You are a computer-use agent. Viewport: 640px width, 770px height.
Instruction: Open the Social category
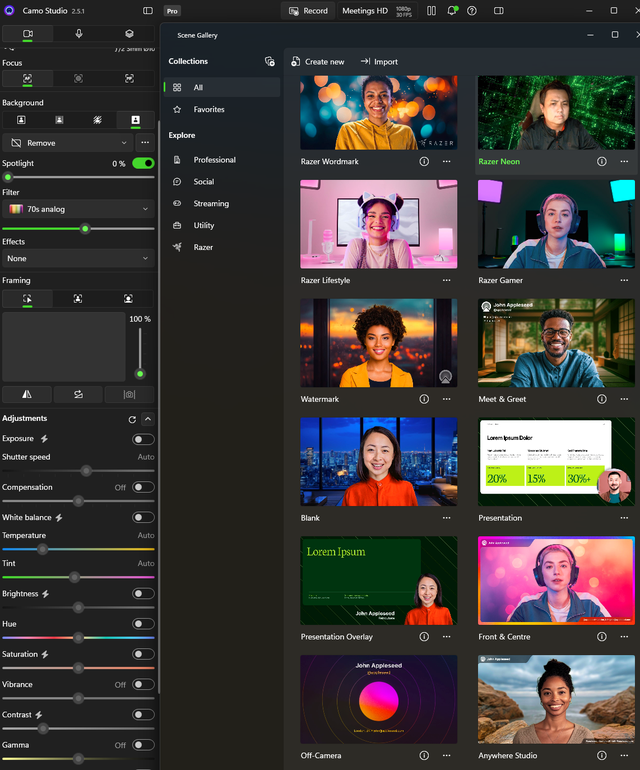(x=222, y=182)
